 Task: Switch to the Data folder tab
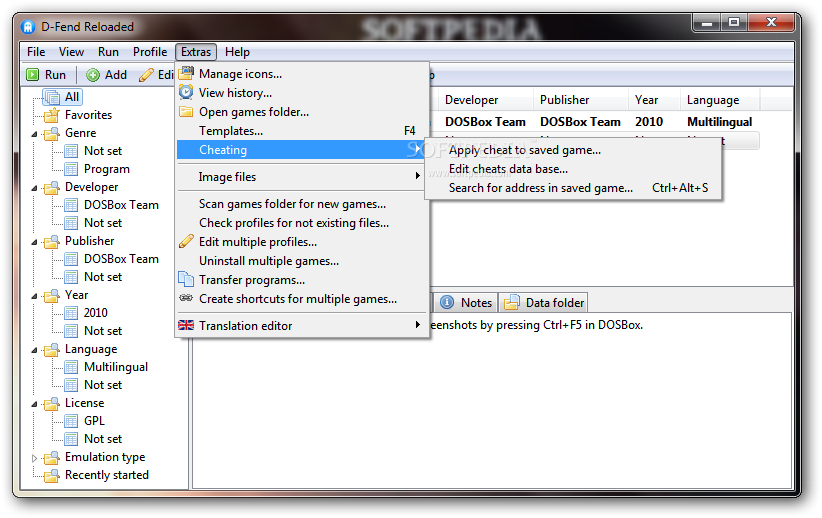(543, 303)
